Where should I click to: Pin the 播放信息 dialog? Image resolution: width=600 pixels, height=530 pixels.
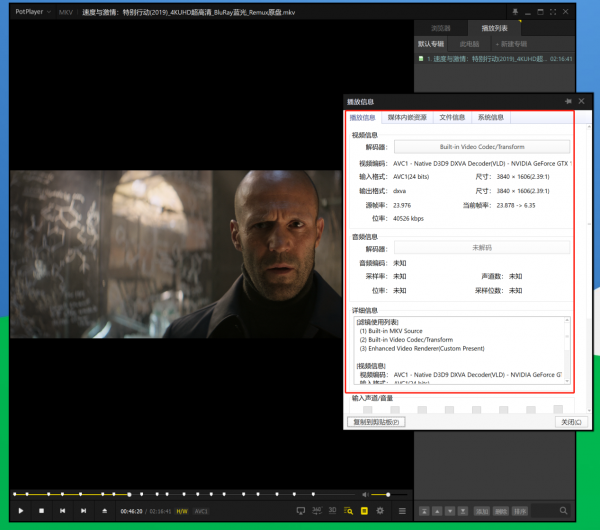pos(568,101)
